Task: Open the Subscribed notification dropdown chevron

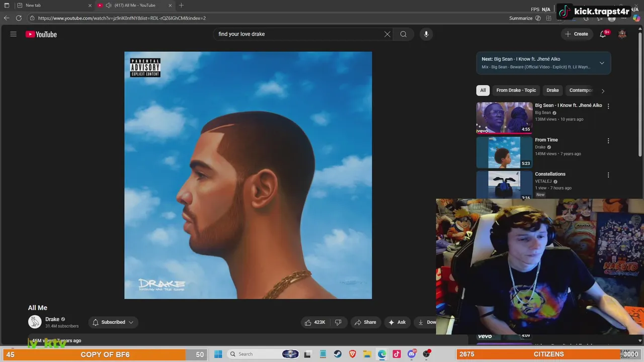Action: (x=131, y=322)
